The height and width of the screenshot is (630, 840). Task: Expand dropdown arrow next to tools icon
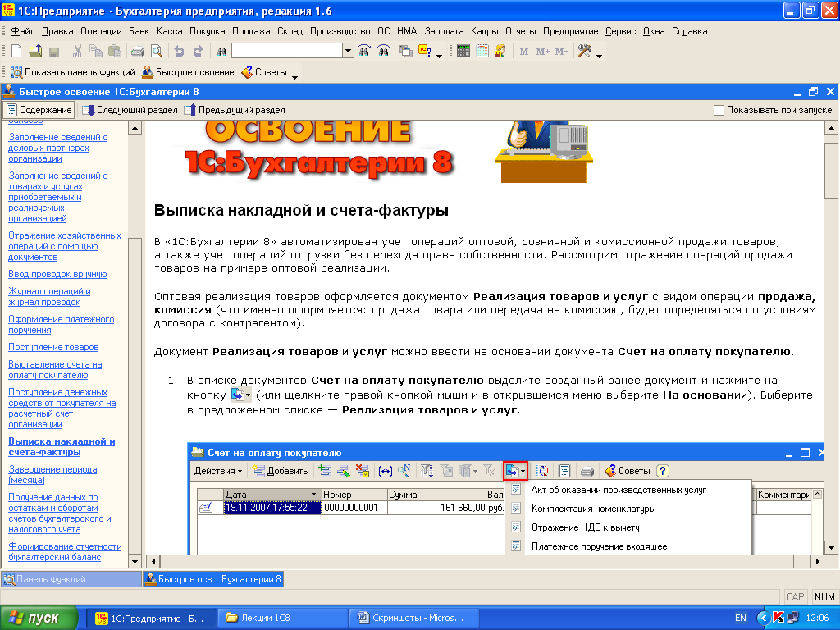[599, 55]
